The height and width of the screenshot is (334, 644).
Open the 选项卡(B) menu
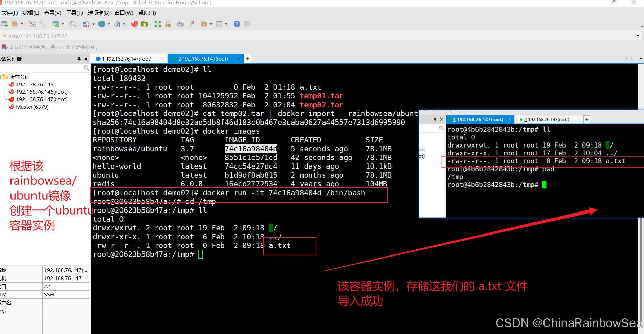click(99, 13)
